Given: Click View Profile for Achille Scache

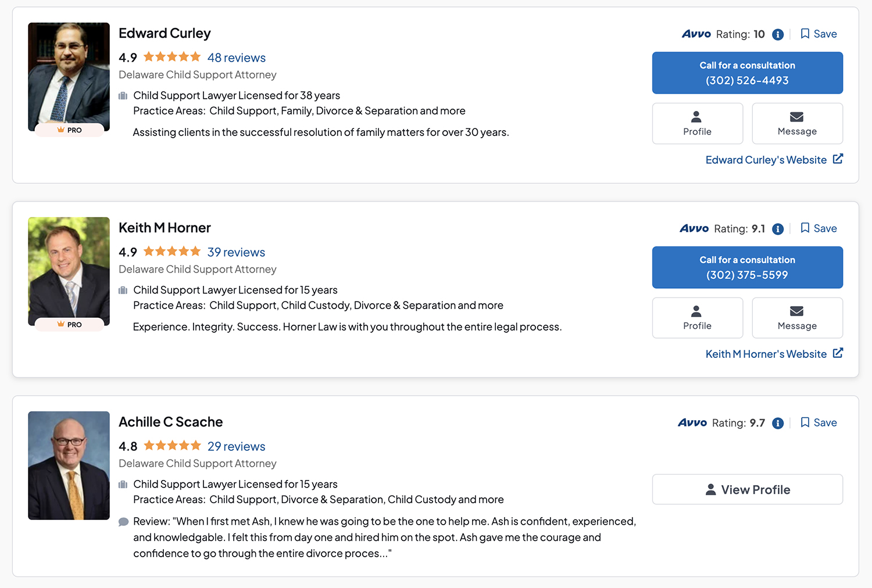Looking at the screenshot, I should tap(747, 489).
